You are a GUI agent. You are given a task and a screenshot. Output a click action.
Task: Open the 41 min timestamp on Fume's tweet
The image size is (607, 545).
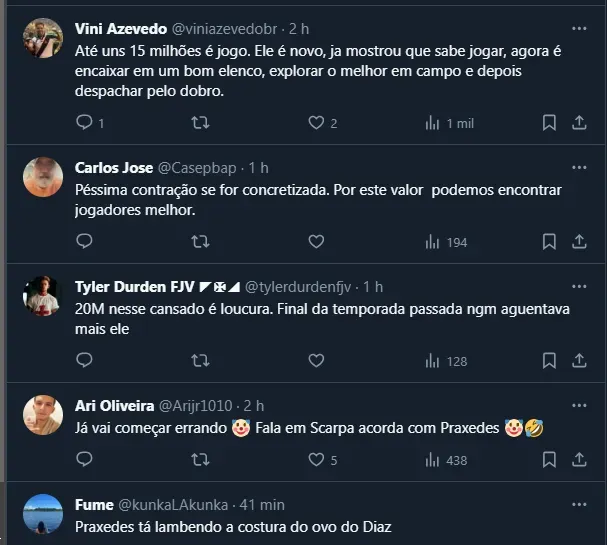click(264, 505)
